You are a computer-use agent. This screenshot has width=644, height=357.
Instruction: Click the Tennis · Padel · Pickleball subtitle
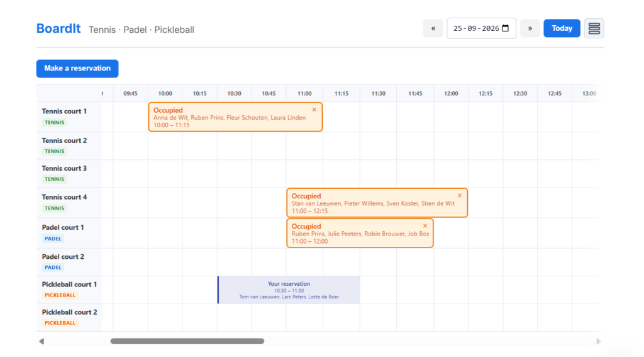(142, 30)
